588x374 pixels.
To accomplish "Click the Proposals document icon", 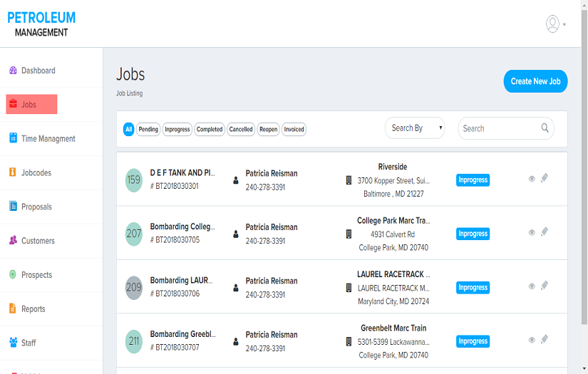I will pyautogui.click(x=13, y=206).
